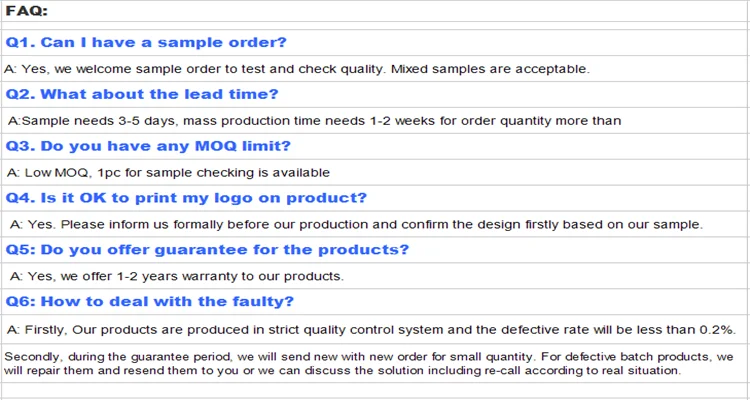Screen dimensions: 750x400
Task: Click question Q3 about MOQ limit
Action: point(148,146)
